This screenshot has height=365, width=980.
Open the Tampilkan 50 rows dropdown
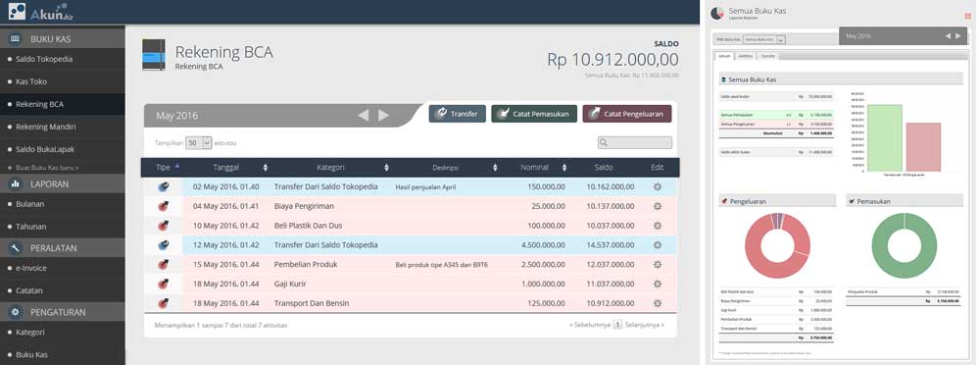199,142
